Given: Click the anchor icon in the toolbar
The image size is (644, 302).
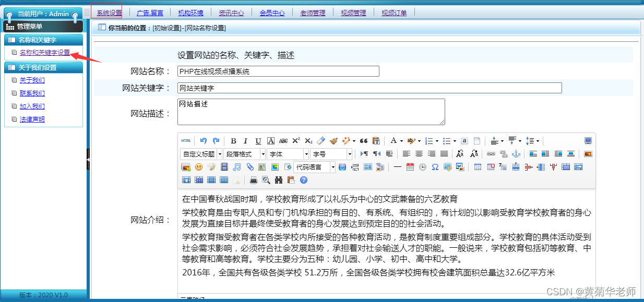Looking at the screenshot, I should pos(516,154).
